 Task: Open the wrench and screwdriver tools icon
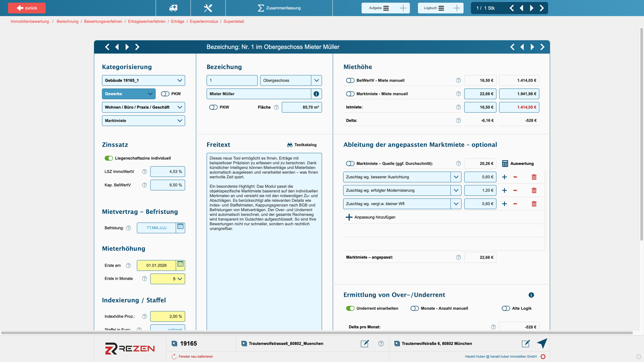tap(208, 8)
